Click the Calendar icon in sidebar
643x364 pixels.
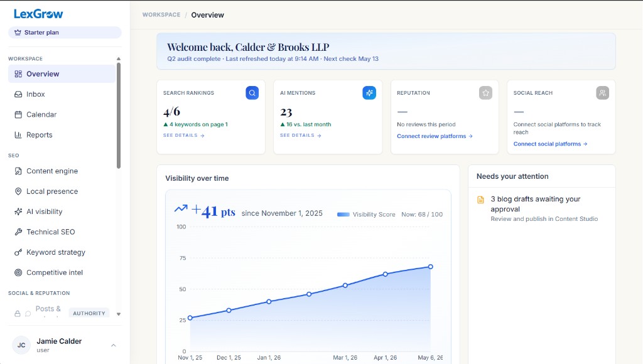pyautogui.click(x=18, y=114)
